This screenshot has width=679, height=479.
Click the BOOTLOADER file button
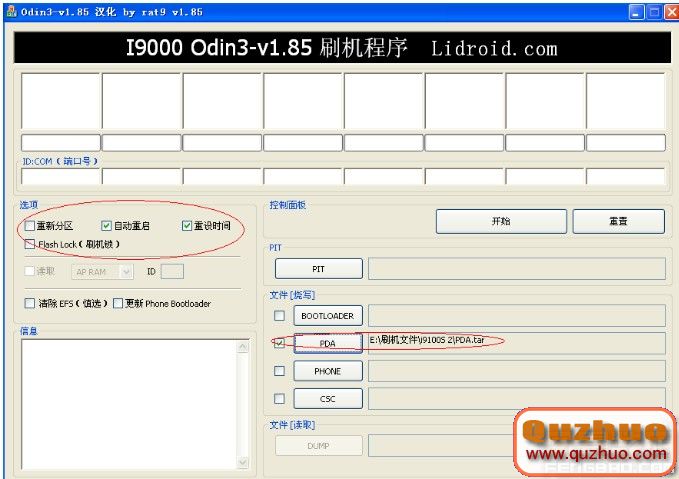coord(328,316)
